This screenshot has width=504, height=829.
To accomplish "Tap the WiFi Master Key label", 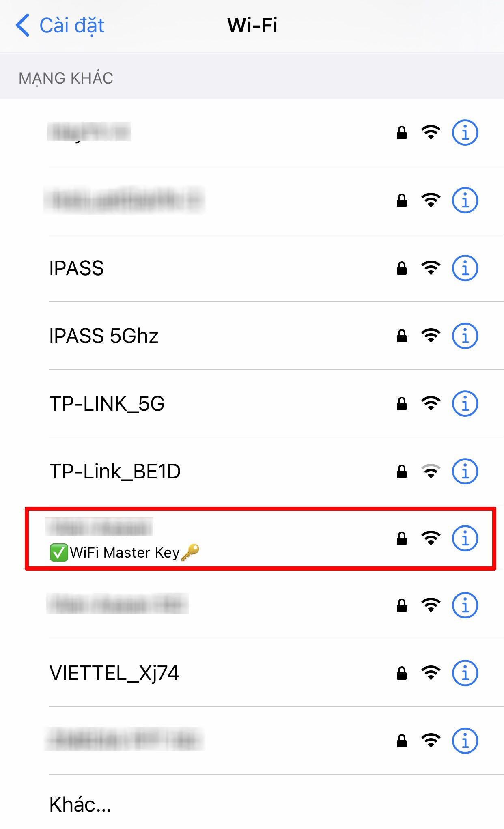I will click(125, 553).
